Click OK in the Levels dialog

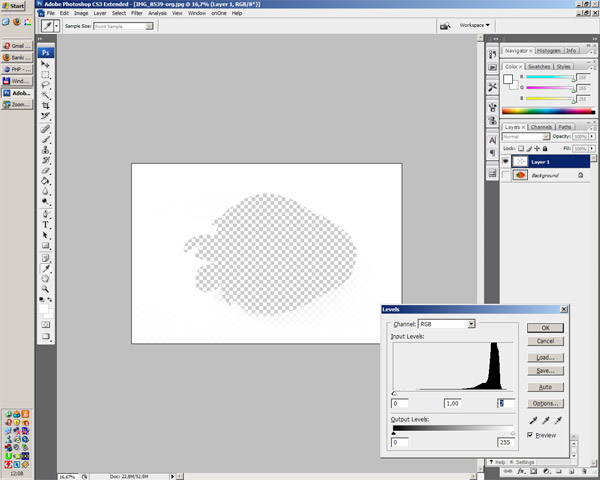coord(545,327)
